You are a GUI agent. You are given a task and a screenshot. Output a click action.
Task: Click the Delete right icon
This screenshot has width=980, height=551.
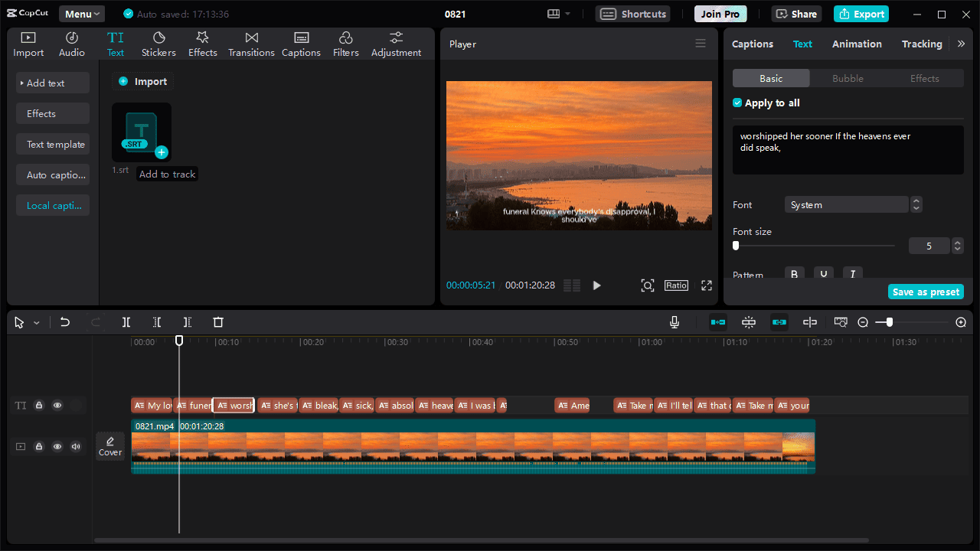click(x=188, y=322)
